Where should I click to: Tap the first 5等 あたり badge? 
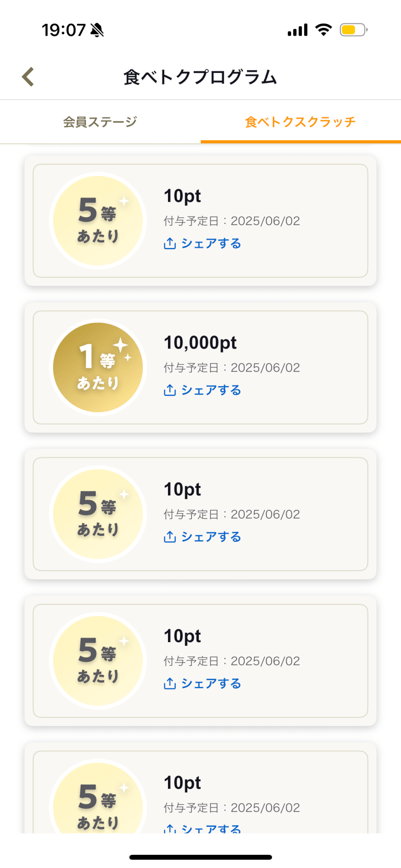coord(98,221)
